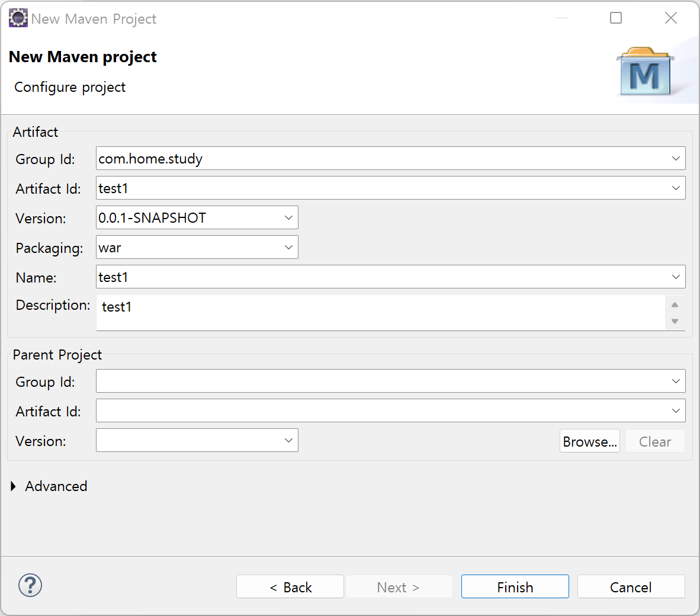The image size is (700, 616).
Task: Open the Artifact Id dropdown showing test1
Action: 675,188
